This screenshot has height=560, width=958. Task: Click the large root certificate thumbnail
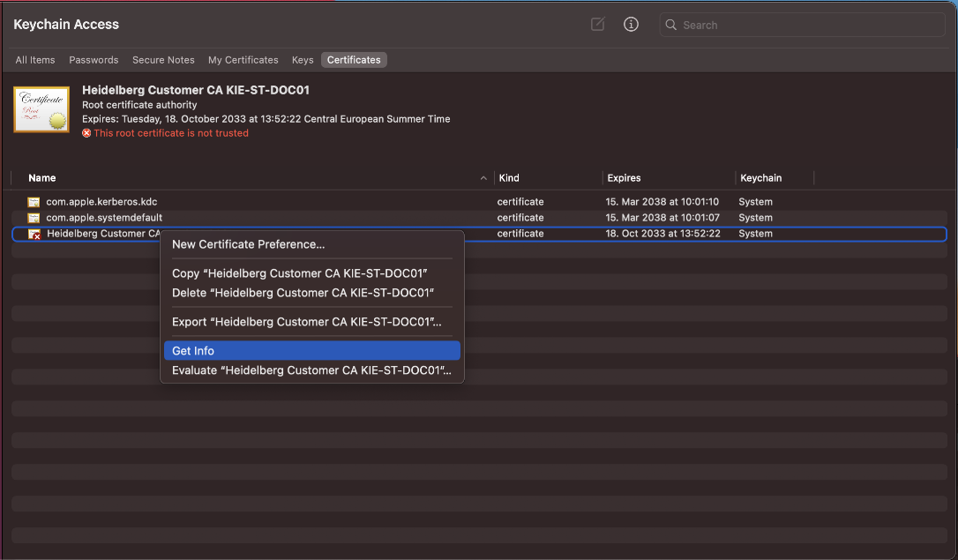point(41,109)
